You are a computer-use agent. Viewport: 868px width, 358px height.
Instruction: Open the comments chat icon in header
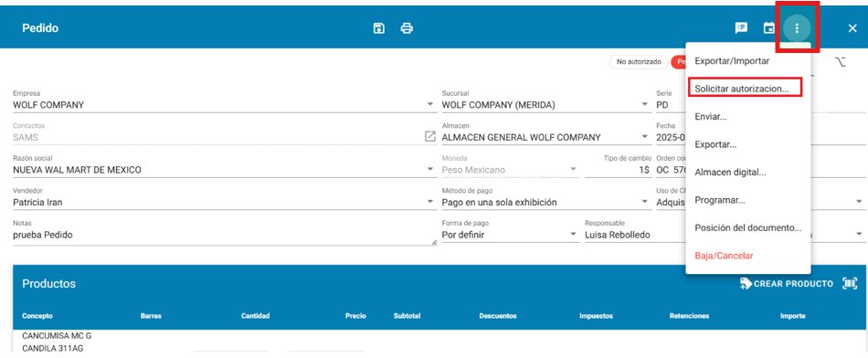[741, 28]
